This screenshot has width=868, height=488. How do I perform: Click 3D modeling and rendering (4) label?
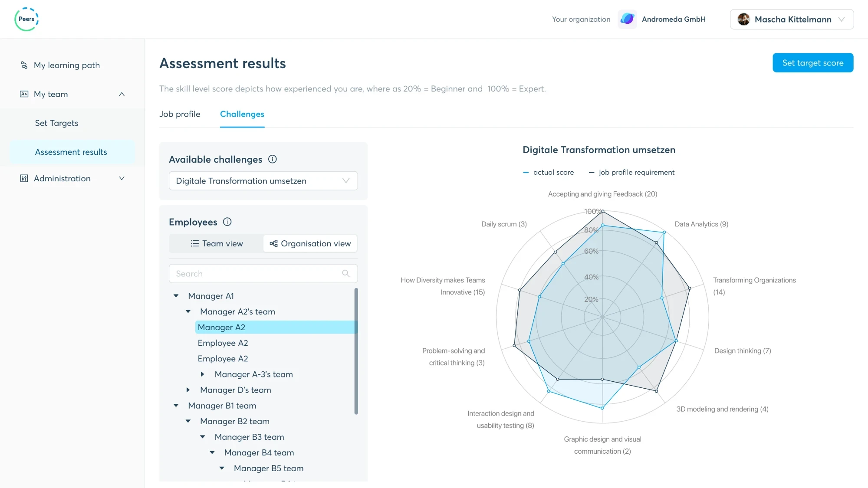tap(722, 409)
